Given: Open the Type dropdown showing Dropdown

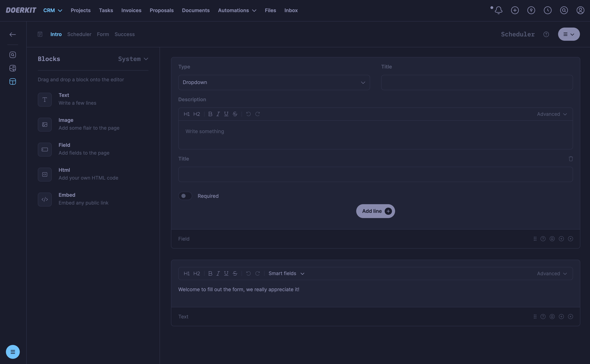Looking at the screenshot, I should (x=274, y=82).
